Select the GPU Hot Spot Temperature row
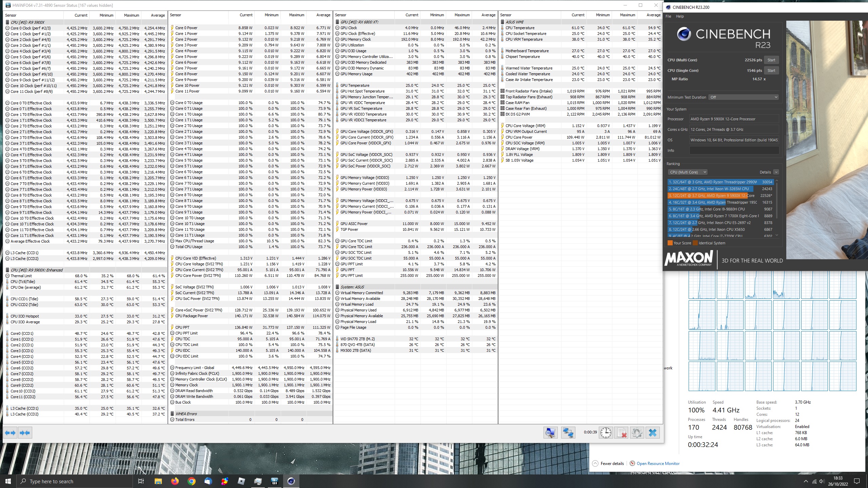 pyautogui.click(x=416, y=91)
